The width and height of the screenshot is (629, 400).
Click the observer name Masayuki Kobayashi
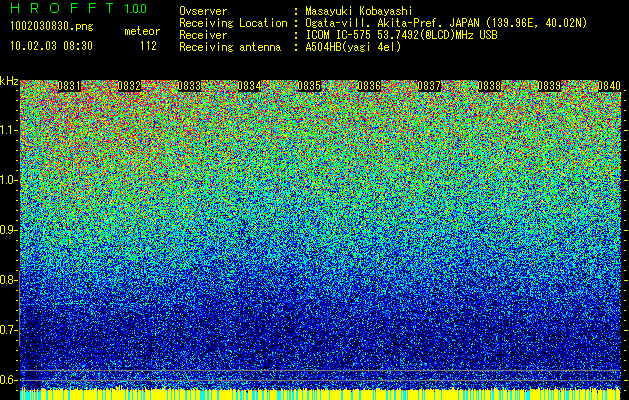[359, 11]
